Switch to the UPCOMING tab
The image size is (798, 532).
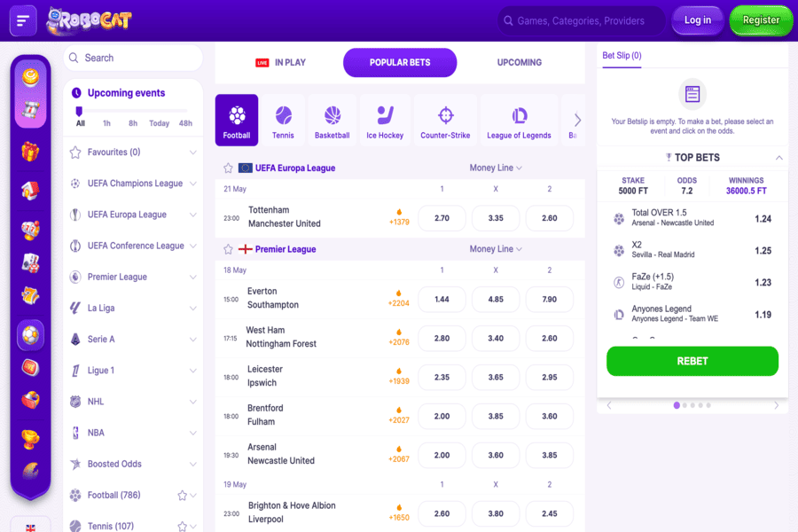[x=519, y=63]
